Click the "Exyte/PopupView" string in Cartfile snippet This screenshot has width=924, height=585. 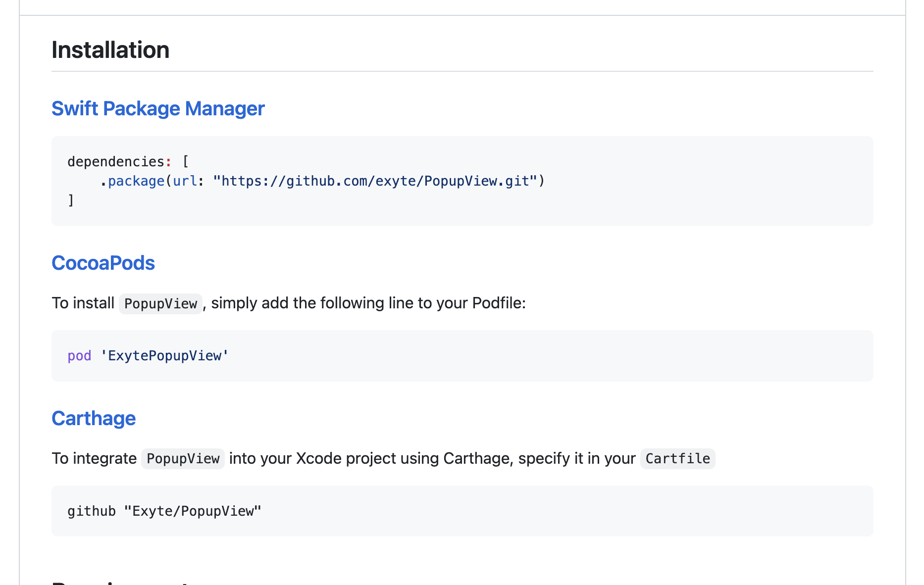pyautogui.click(x=193, y=511)
